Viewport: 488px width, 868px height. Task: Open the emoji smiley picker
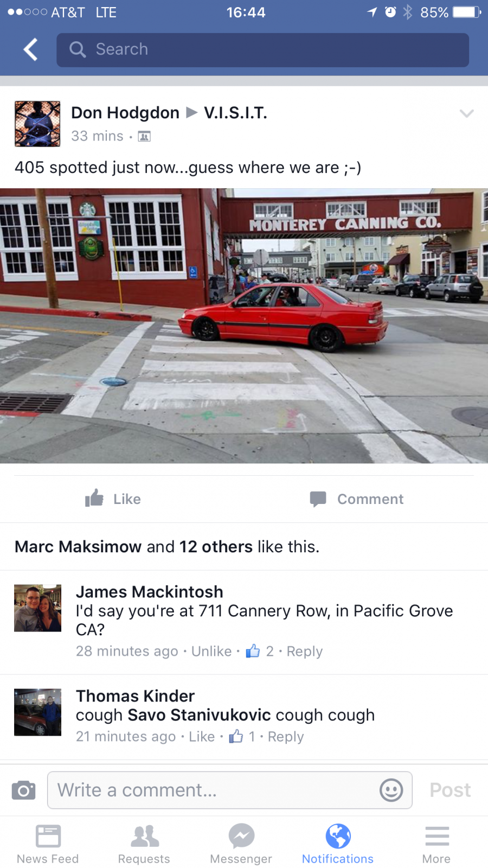[x=391, y=790]
